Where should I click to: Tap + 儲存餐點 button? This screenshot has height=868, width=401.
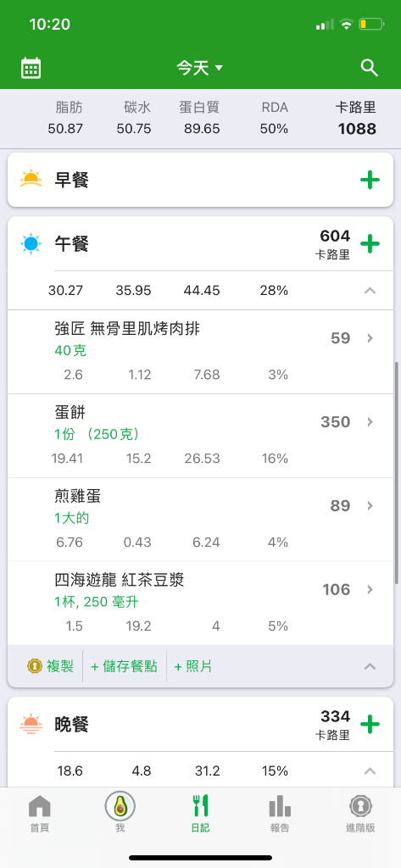(x=125, y=666)
